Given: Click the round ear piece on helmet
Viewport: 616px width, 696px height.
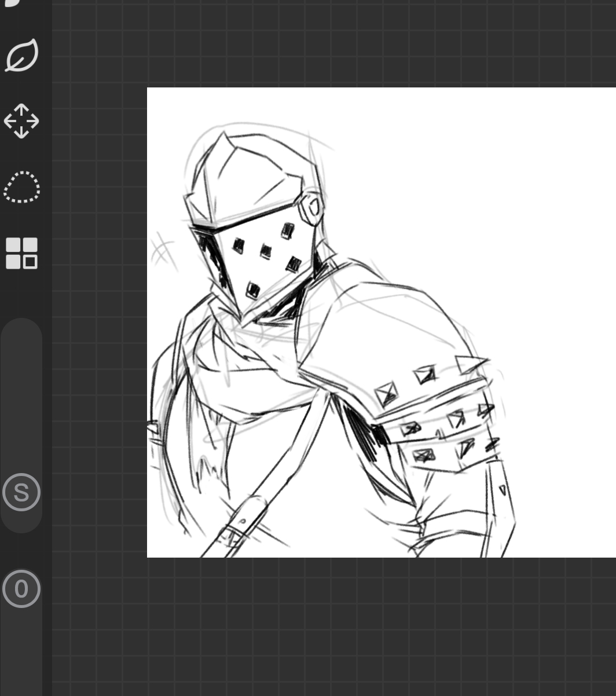Looking at the screenshot, I should point(312,208).
